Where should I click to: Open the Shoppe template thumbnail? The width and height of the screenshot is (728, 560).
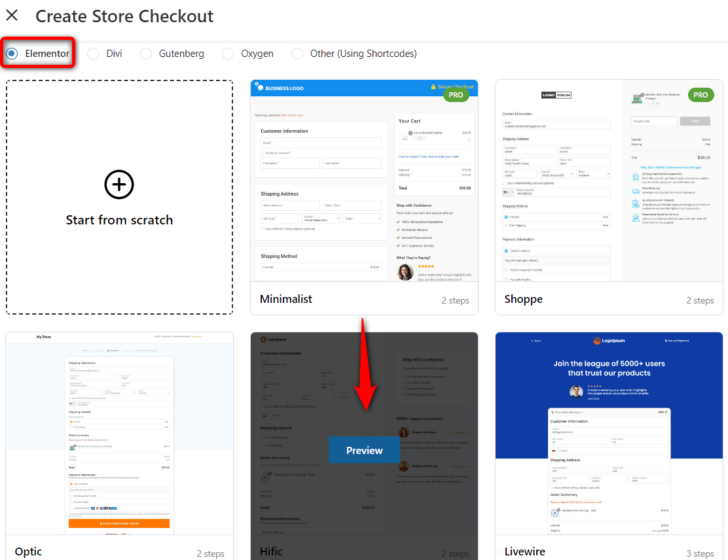pyautogui.click(x=609, y=181)
